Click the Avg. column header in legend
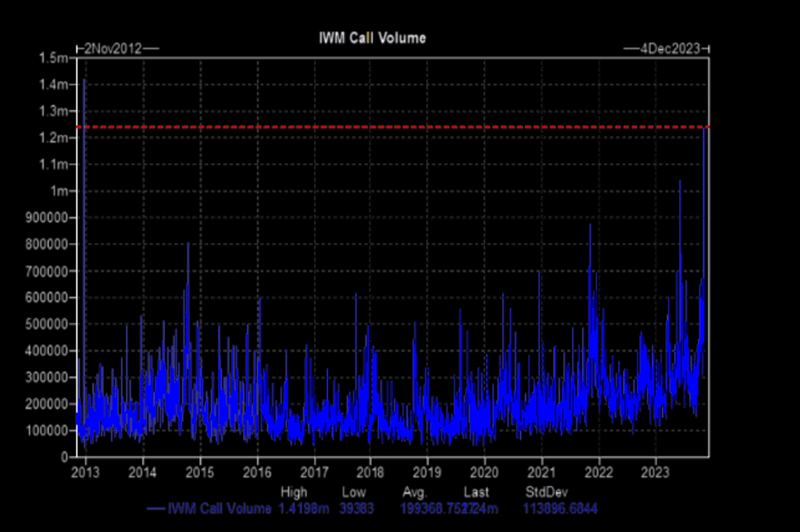Screen dimensions: 800x532 click(415, 492)
